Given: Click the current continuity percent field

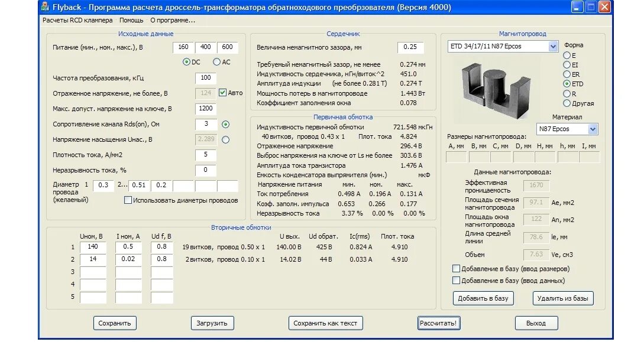Looking at the screenshot, I should coord(205,170).
